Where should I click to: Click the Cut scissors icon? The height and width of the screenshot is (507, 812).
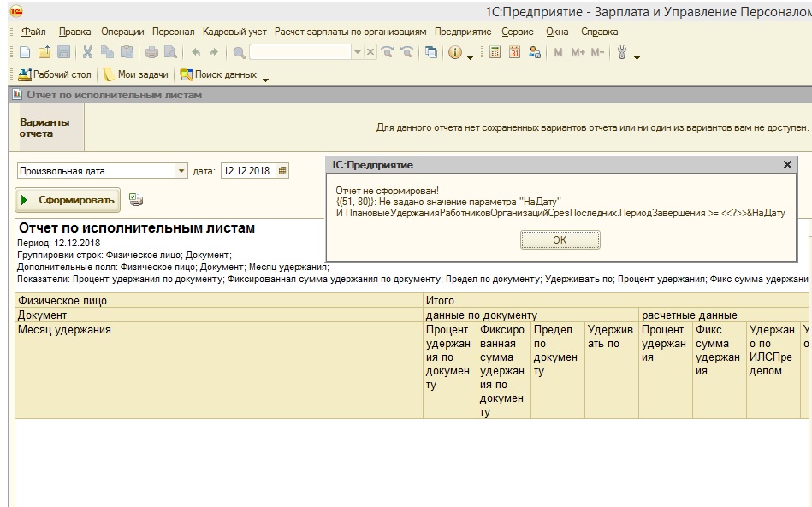[x=87, y=52]
